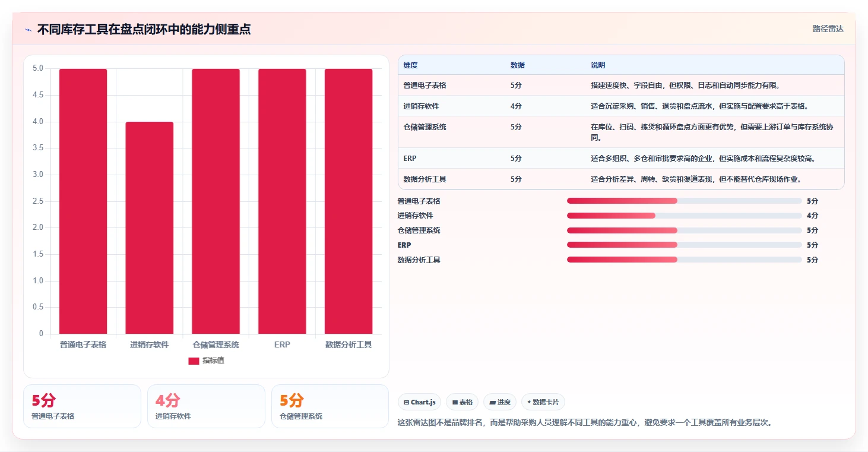Select the 进度 chip

pyautogui.click(x=500, y=402)
